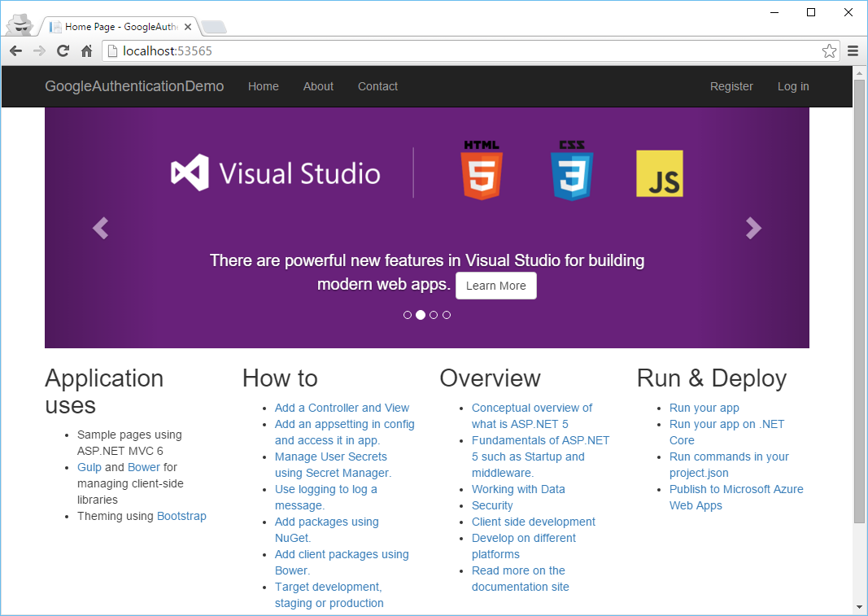The image size is (868, 616).
Task: Click the localhost address bar
Action: [x=462, y=51]
